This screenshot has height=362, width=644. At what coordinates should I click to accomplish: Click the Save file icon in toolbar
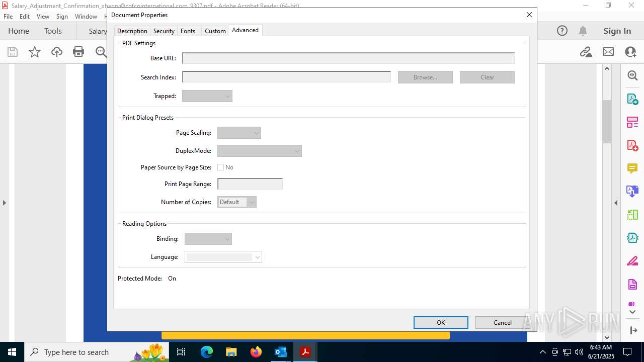pyautogui.click(x=13, y=52)
